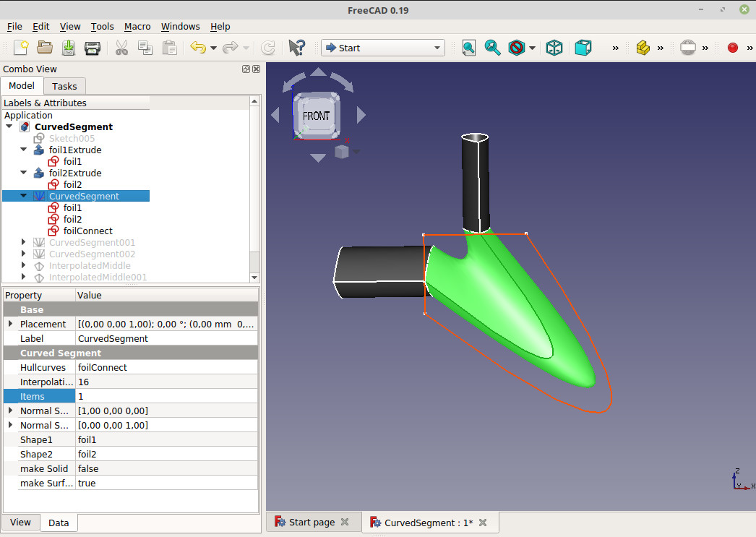The image size is (756, 537).
Task: Switch to isometric view cube icon
Action: pos(554,48)
